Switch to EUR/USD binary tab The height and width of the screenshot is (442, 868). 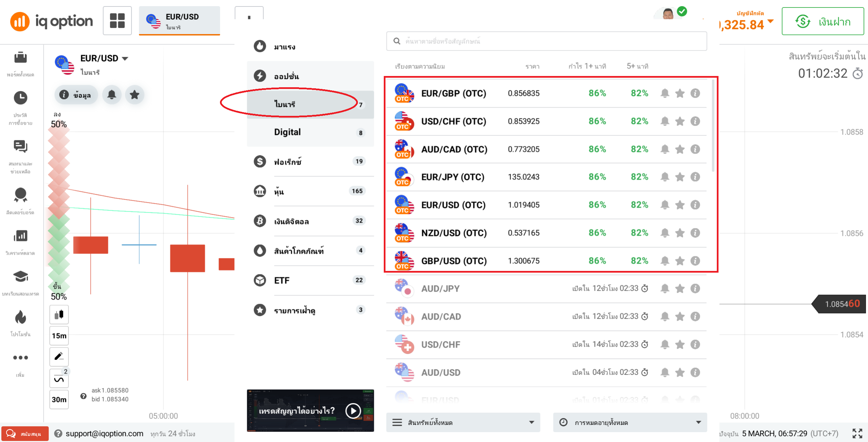[x=179, y=21]
